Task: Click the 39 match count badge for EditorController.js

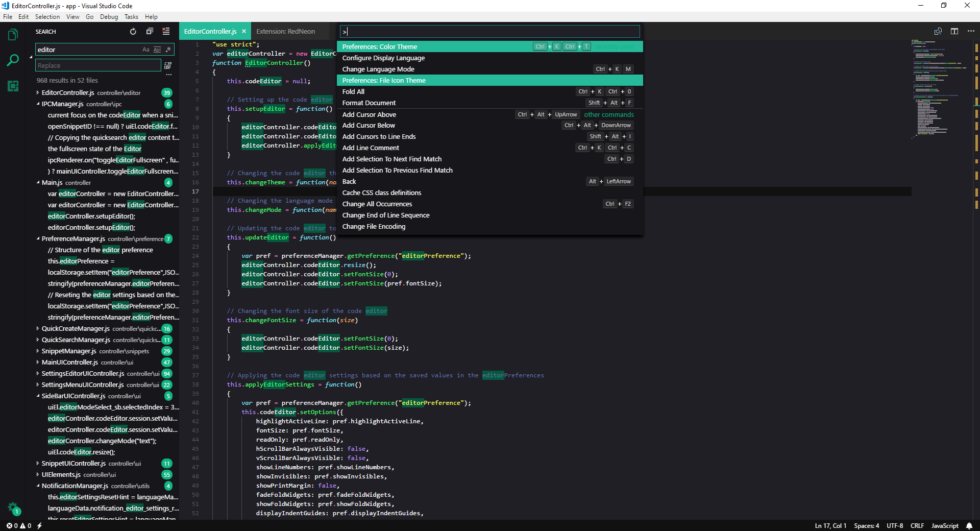Action: pyautogui.click(x=167, y=93)
